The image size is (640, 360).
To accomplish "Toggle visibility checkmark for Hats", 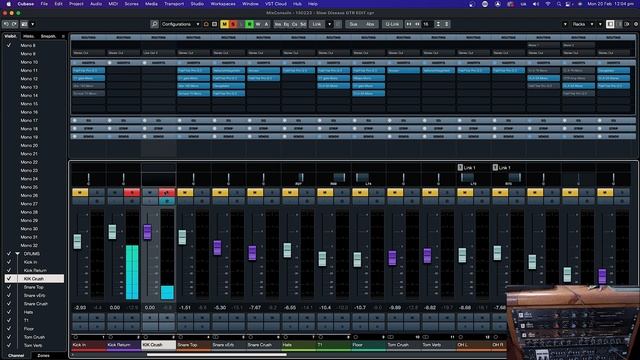I will 9,312.
